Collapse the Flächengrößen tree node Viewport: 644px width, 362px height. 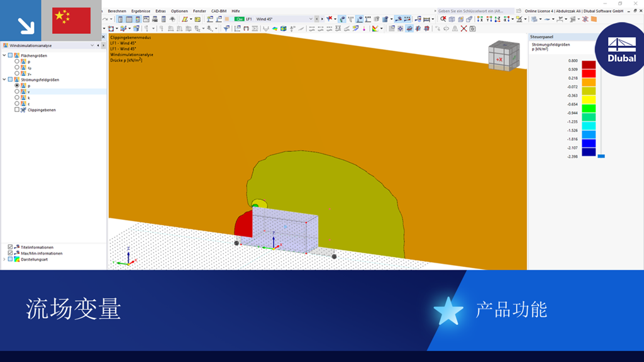4,55
